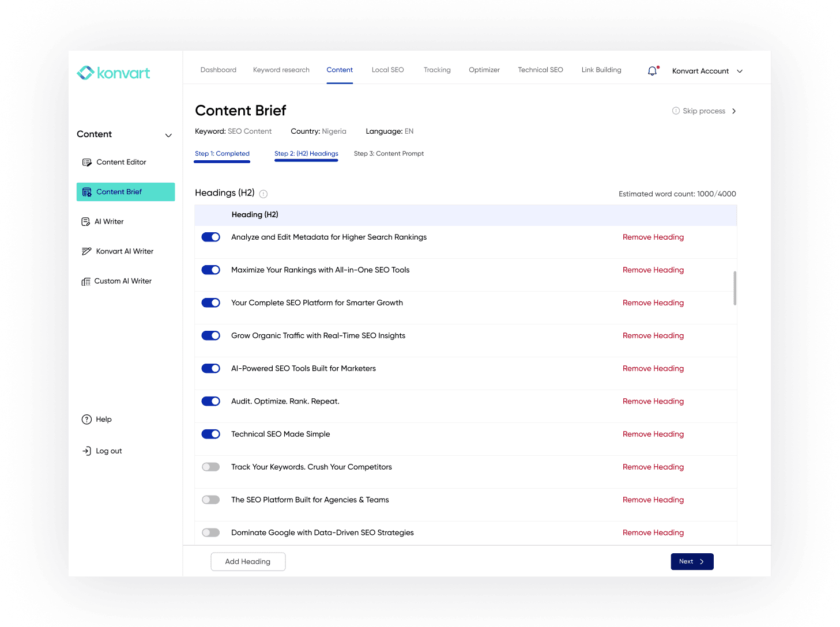Turn off the Audit. Optimize. Rank. Repeat. toggle
The height and width of the screenshot is (627, 840).
[x=210, y=401]
